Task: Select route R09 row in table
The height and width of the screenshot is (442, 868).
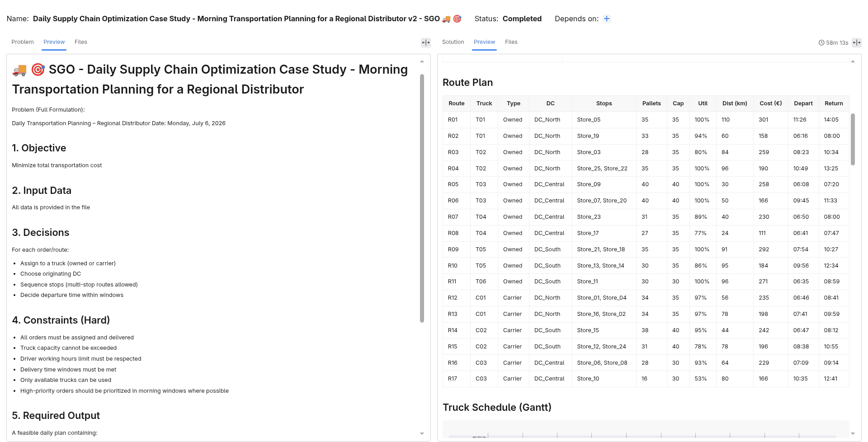Action: (646, 249)
